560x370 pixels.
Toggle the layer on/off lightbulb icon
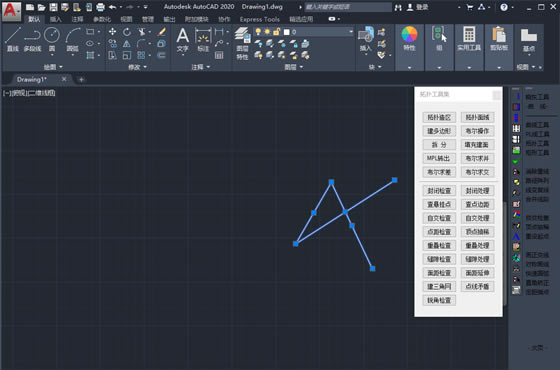[x=258, y=32]
